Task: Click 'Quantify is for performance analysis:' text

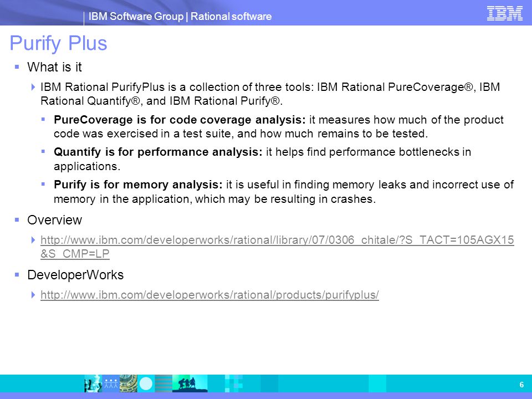Action: pos(158,152)
